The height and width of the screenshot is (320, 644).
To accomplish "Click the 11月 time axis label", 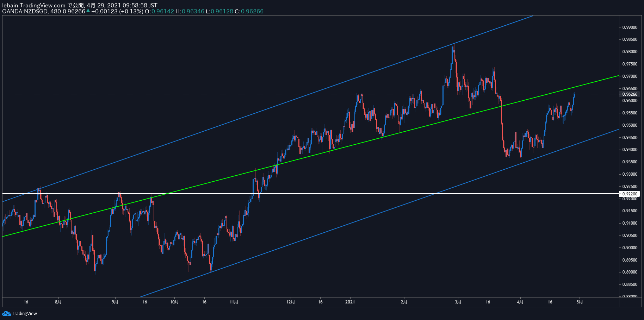I will tap(234, 302).
